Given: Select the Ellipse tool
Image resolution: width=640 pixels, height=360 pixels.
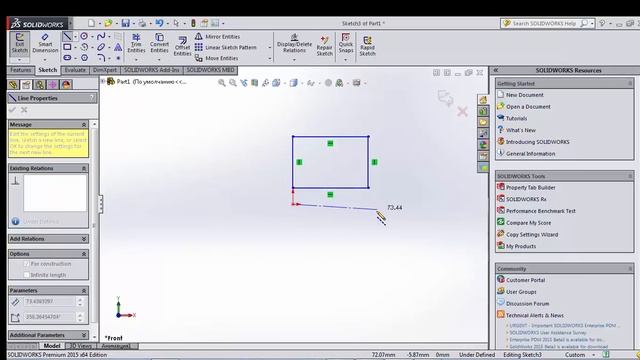Looking at the screenshot, I should pos(101,47).
